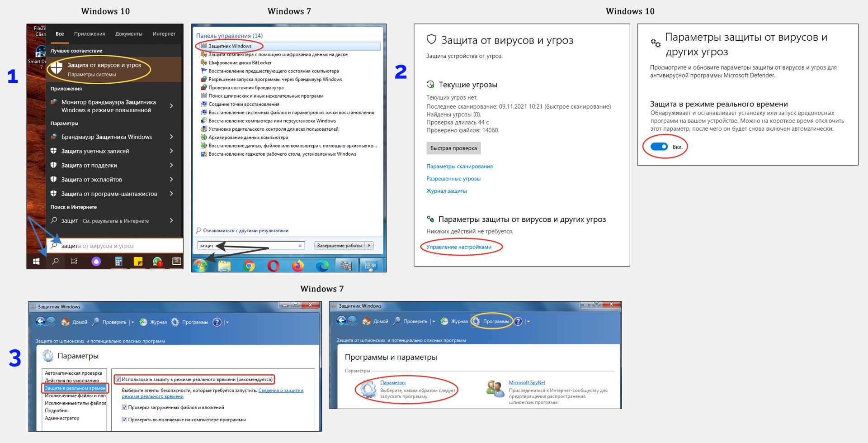Click Быстрая проверка button

pyautogui.click(x=453, y=148)
